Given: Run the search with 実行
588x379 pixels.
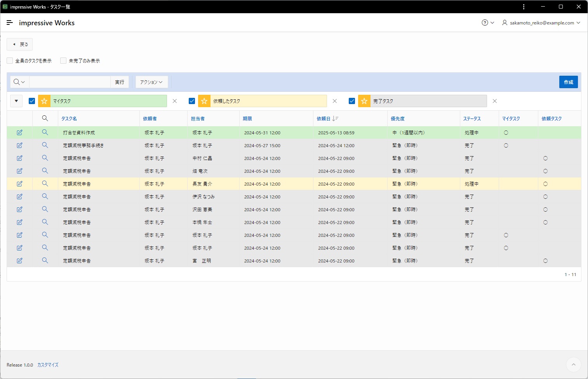Looking at the screenshot, I should [120, 82].
